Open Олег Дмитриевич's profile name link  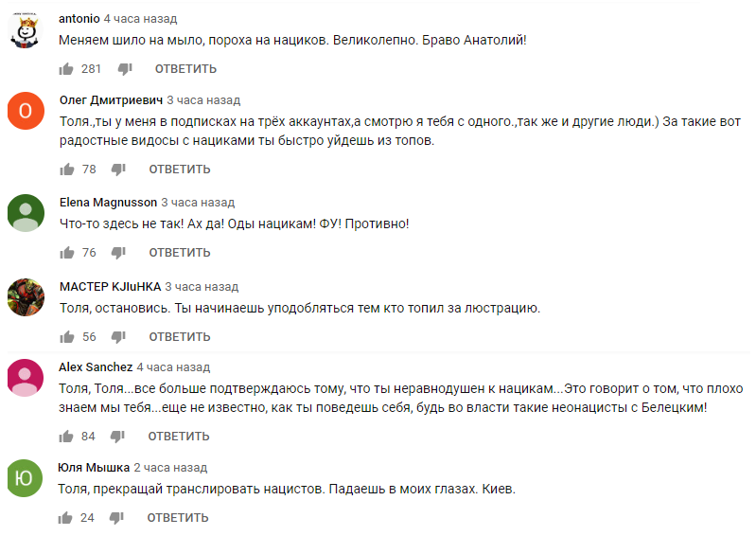pyautogui.click(x=111, y=99)
